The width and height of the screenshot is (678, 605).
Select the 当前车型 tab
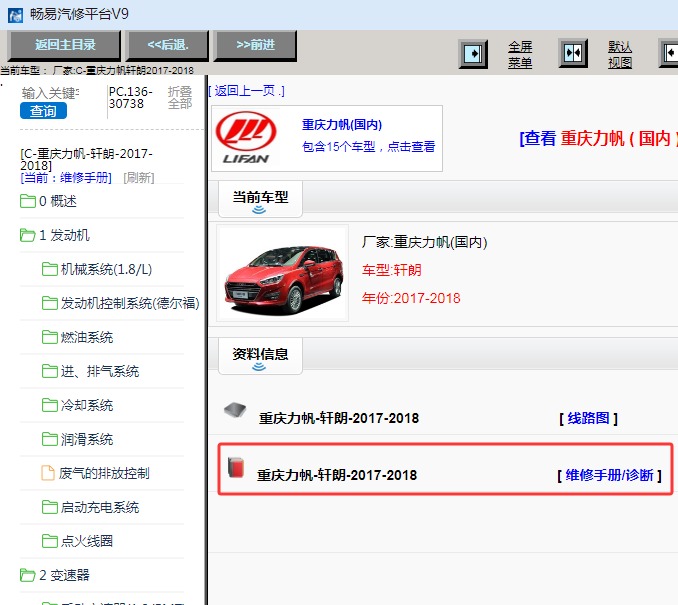[x=260, y=199]
